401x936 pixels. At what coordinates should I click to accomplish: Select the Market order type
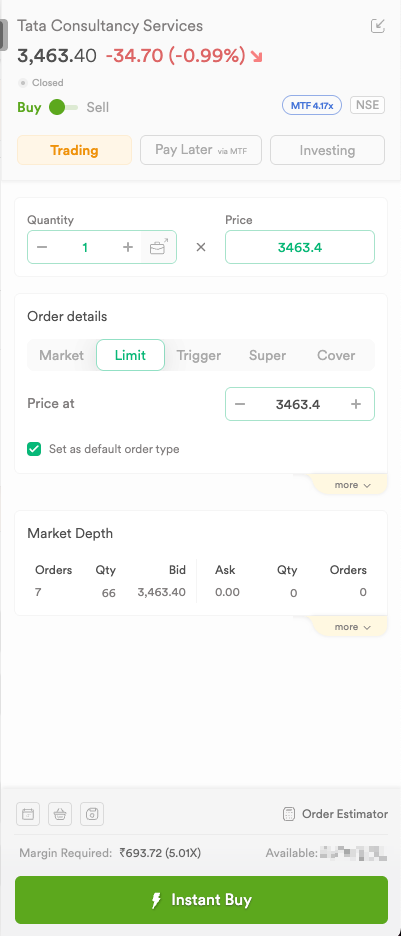click(61, 355)
